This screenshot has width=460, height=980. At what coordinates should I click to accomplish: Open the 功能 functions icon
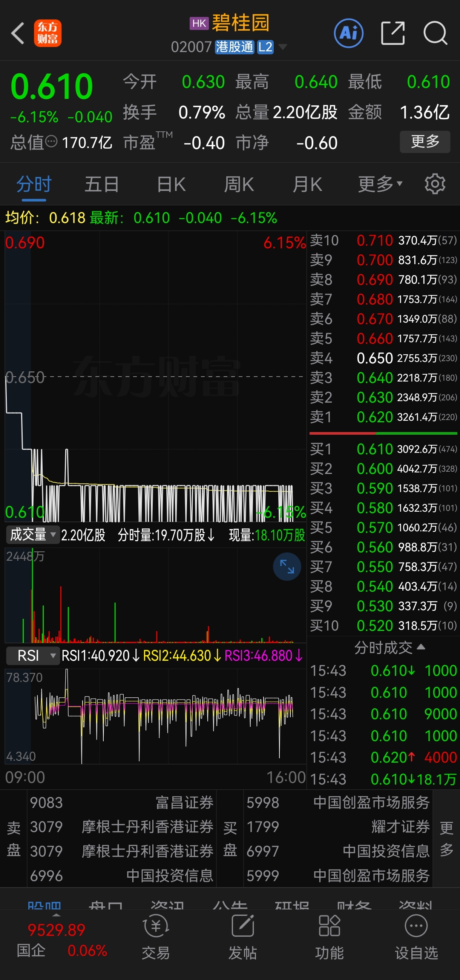point(329,937)
